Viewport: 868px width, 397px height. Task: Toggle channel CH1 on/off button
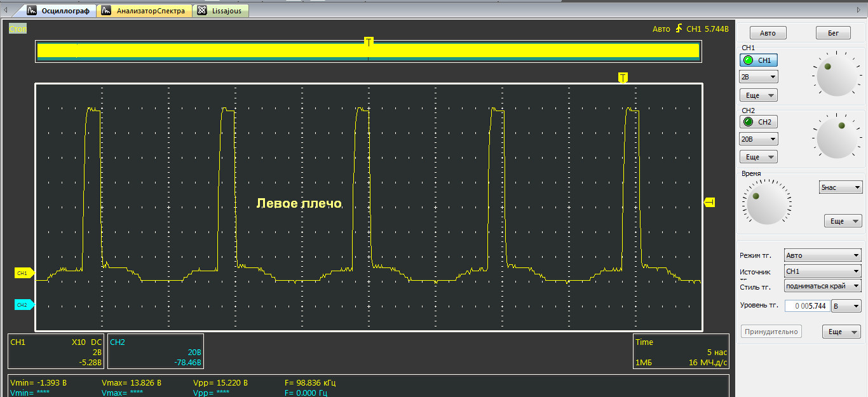758,60
